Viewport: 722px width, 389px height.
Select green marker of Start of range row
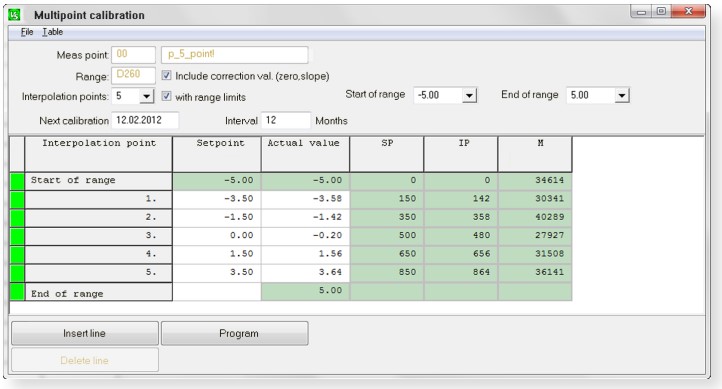tap(17, 181)
